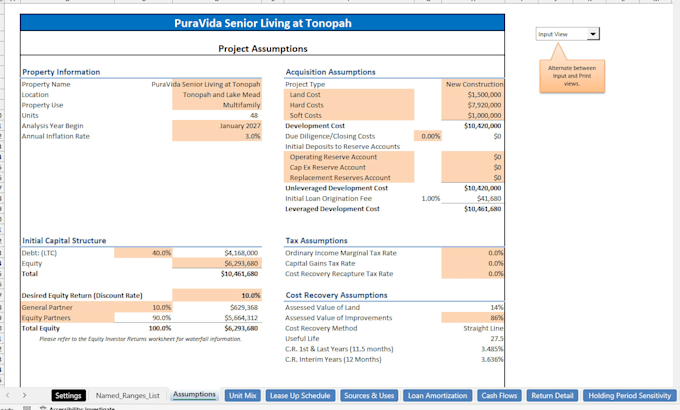Select the Assumptions sheet tab
This screenshot has width=680, height=410.
pyautogui.click(x=194, y=394)
